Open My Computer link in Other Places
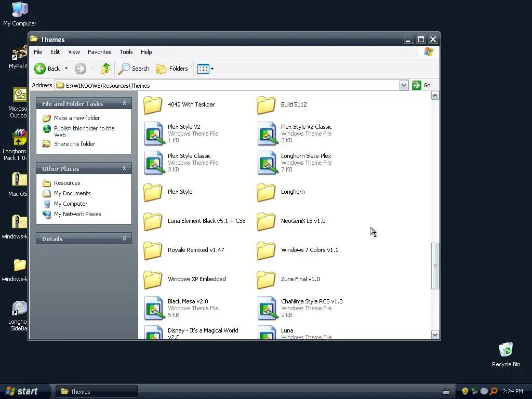This screenshot has height=399, width=532. coord(71,204)
